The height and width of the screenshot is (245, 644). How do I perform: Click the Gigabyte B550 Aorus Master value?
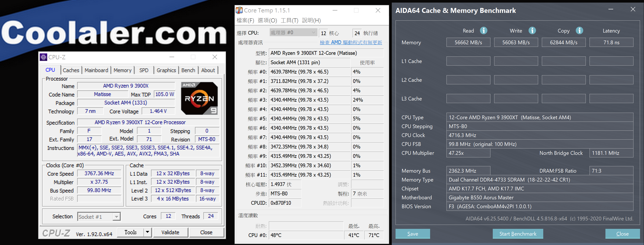click(540, 198)
